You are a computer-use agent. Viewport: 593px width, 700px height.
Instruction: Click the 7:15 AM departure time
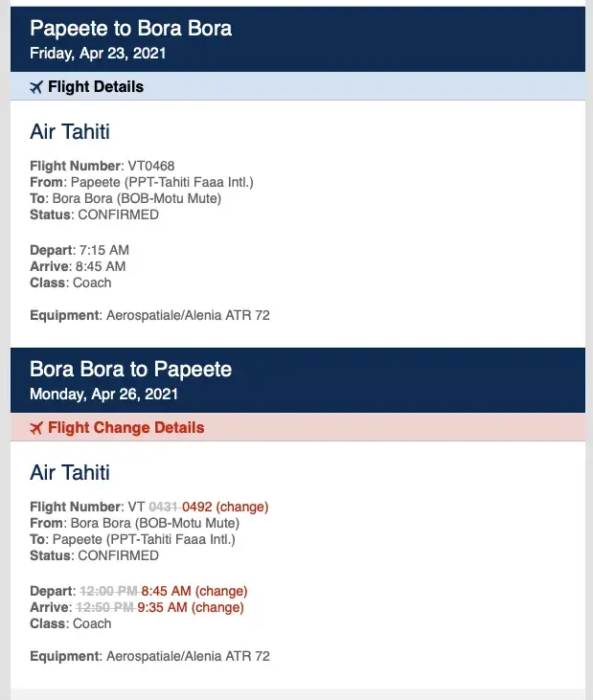tap(103, 250)
